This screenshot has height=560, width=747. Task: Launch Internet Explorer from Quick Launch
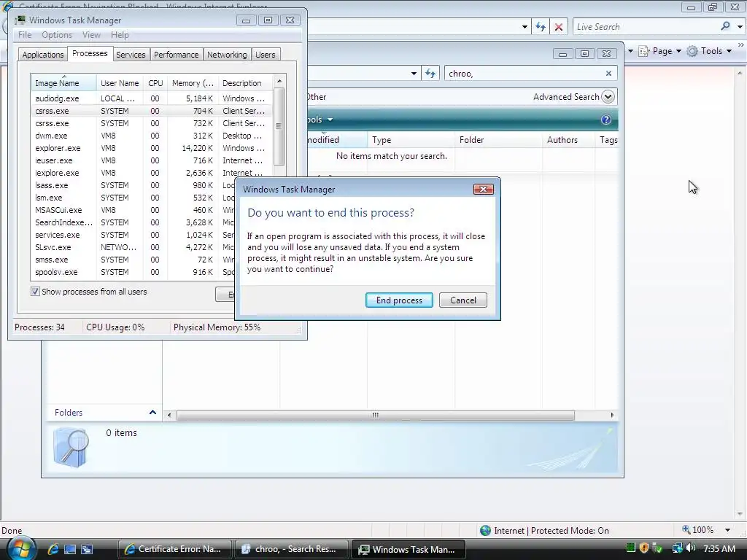pos(53,549)
